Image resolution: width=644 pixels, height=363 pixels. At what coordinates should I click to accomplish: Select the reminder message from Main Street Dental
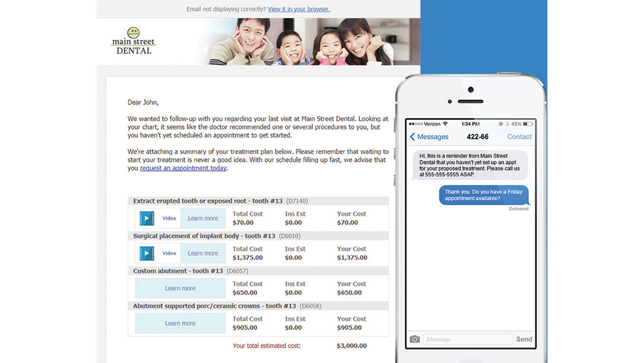[x=469, y=165]
